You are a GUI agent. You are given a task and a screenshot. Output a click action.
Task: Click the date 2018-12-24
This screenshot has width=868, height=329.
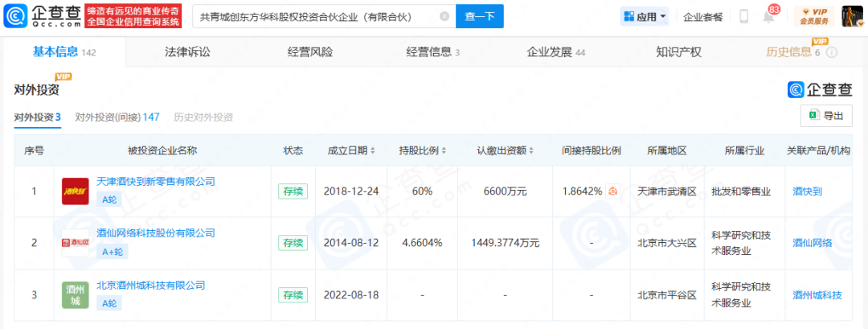pos(351,191)
